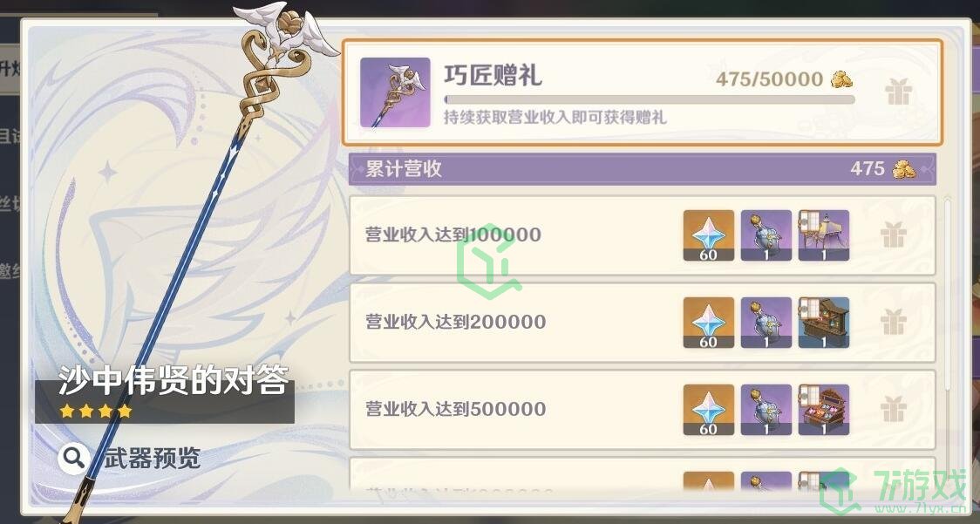Click the 沙中伟贤的对答 weapon name label

tap(174, 380)
